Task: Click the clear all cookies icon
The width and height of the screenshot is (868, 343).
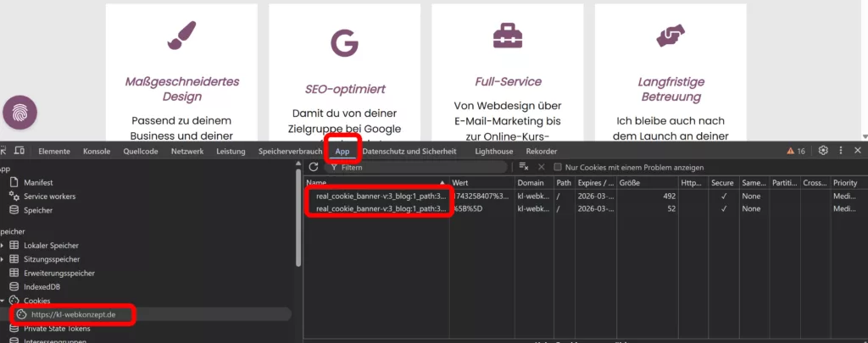Action: (x=524, y=167)
